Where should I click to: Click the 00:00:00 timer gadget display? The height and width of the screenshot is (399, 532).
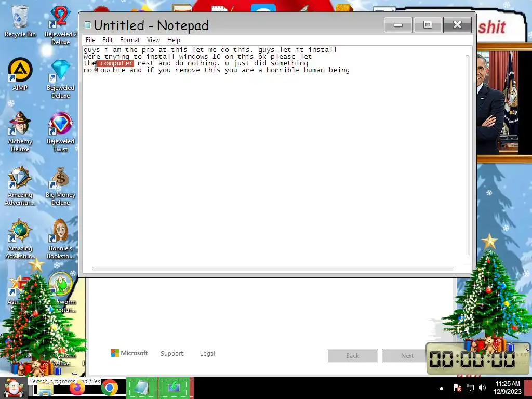(473, 359)
